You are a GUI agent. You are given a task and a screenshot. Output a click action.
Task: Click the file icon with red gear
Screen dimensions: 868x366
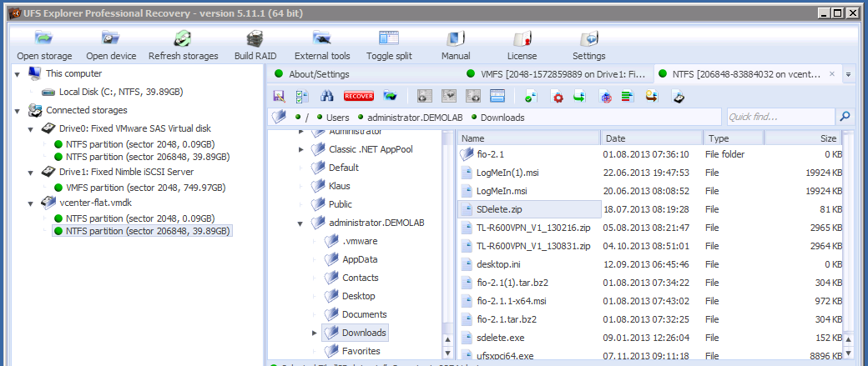pos(558,97)
